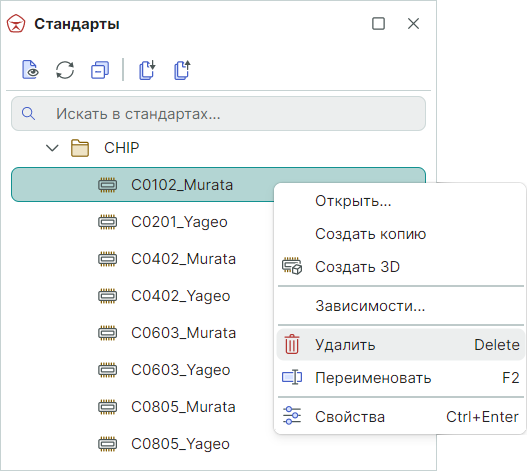Collapse the CHIP folder chevron
The height and width of the screenshot is (471, 527).
pos(52,148)
